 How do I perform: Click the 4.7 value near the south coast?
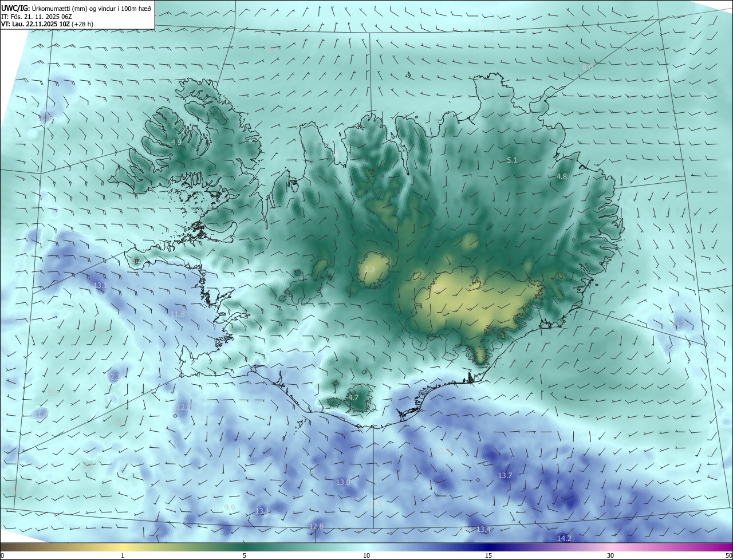pos(353,397)
